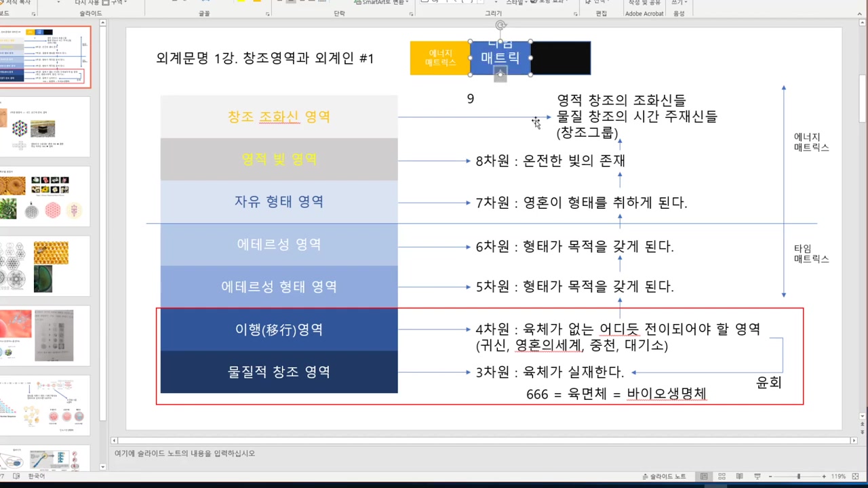
Task: Click the 영적 창조의 조화신들 text block
Action: [637, 117]
